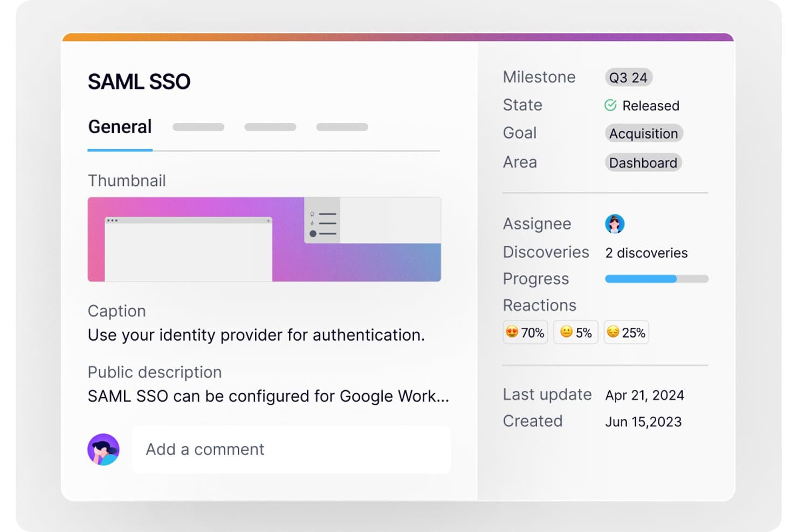The height and width of the screenshot is (532, 798).
Task: Click the Add a comment field
Action: (291, 450)
